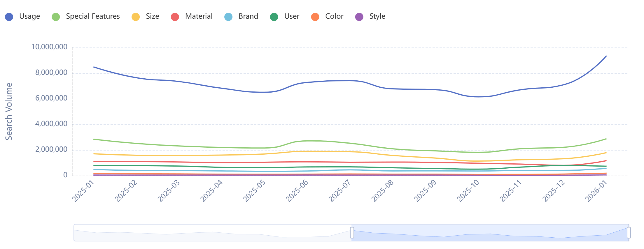This screenshot has width=644, height=249.
Task: Toggle the User series text label
Action: click(x=292, y=16)
